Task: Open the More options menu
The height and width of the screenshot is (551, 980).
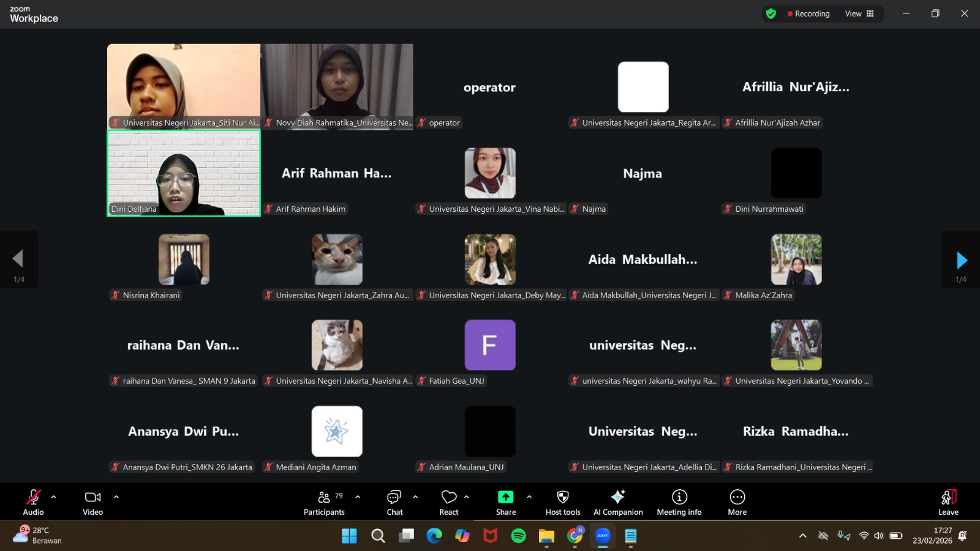Action: coord(737,502)
